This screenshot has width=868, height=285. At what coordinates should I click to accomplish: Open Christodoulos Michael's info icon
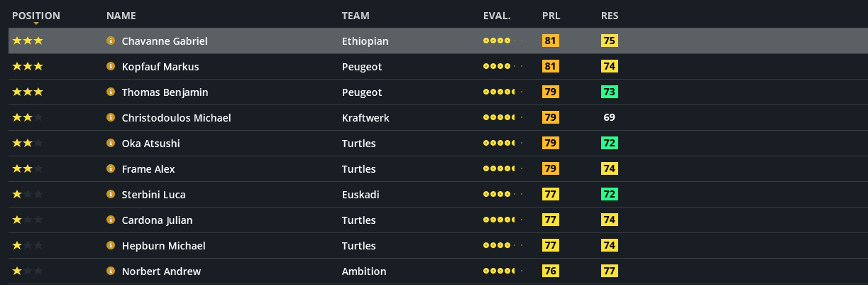point(111,118)
